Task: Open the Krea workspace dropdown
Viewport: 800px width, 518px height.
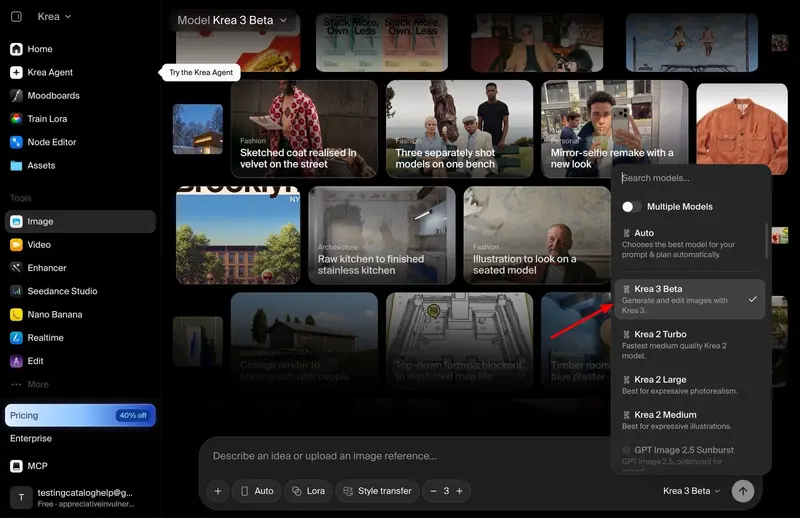Action: (54, 16)
